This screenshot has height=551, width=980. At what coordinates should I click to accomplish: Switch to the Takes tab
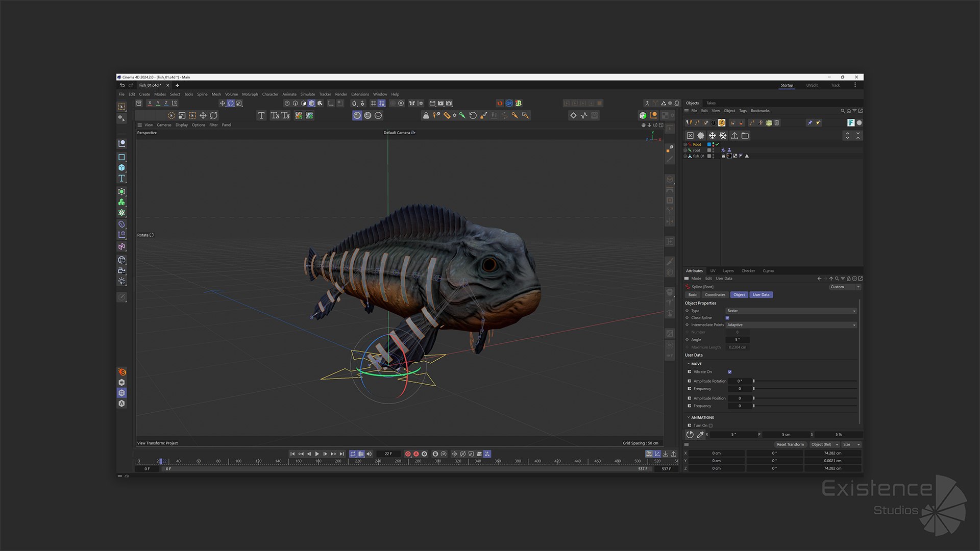click(711, 103)
